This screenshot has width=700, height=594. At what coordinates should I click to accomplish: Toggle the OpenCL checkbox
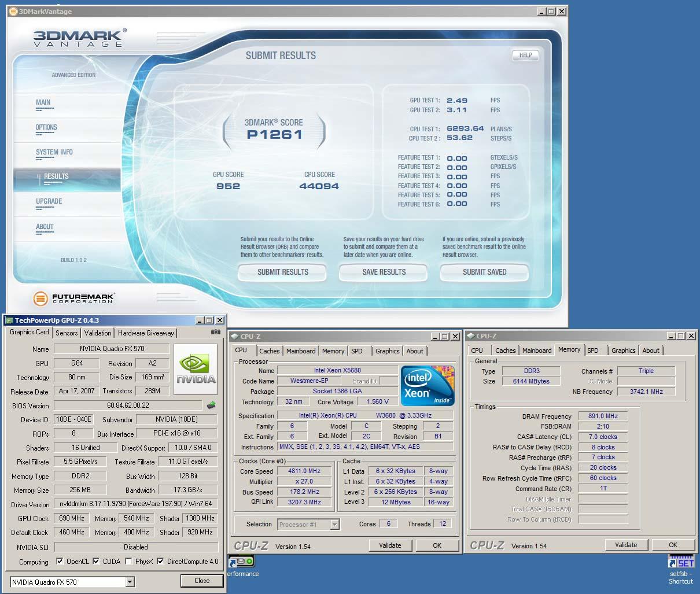coord(60,561)
